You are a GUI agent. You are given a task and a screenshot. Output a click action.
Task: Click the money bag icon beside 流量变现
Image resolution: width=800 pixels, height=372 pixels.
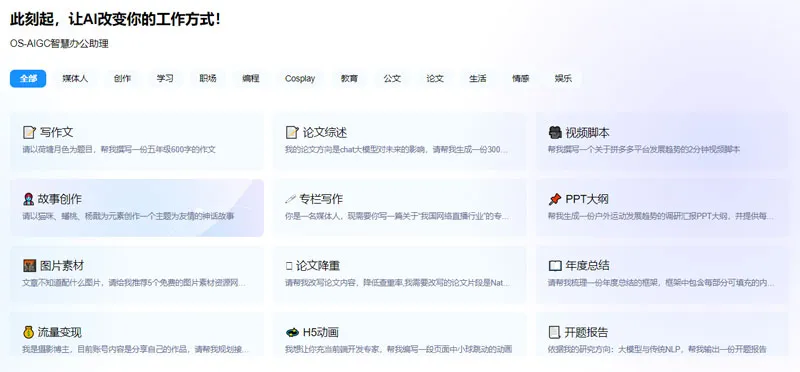click(29, 332)
